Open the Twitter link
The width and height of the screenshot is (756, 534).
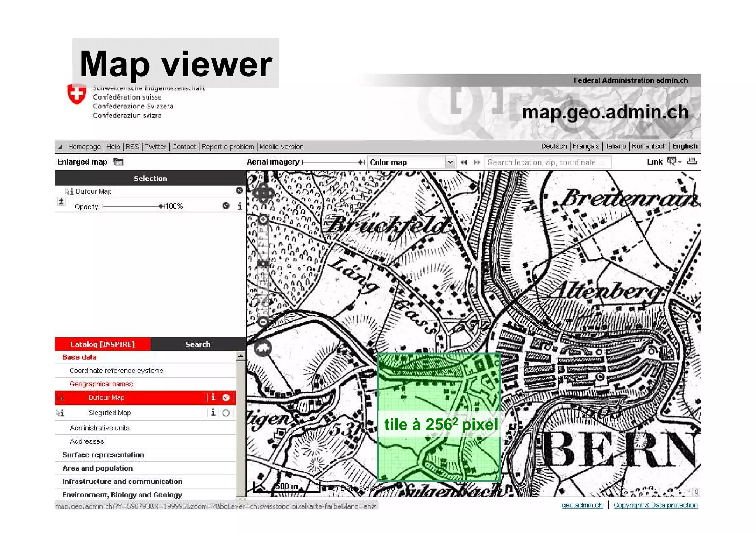[155, 147]
